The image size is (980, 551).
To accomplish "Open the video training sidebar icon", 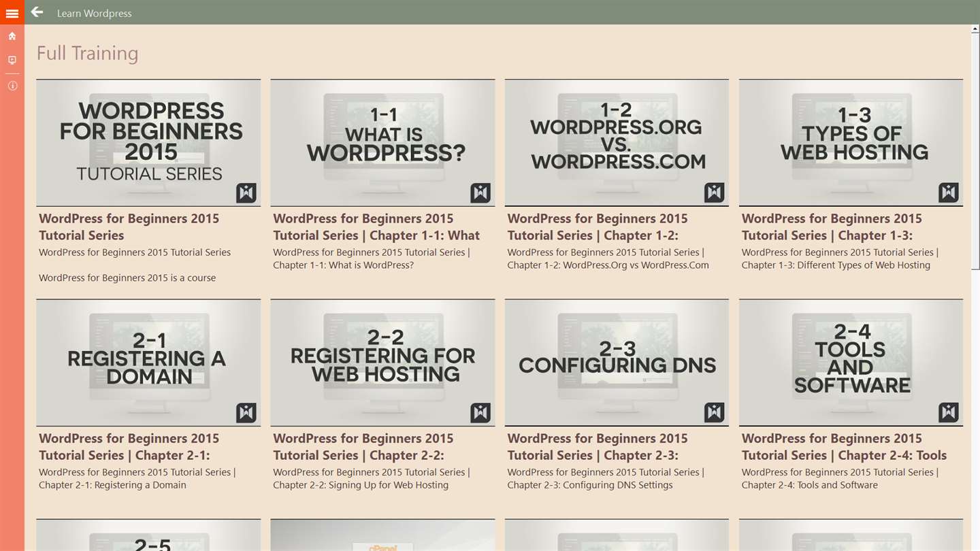I will point(12,61).
